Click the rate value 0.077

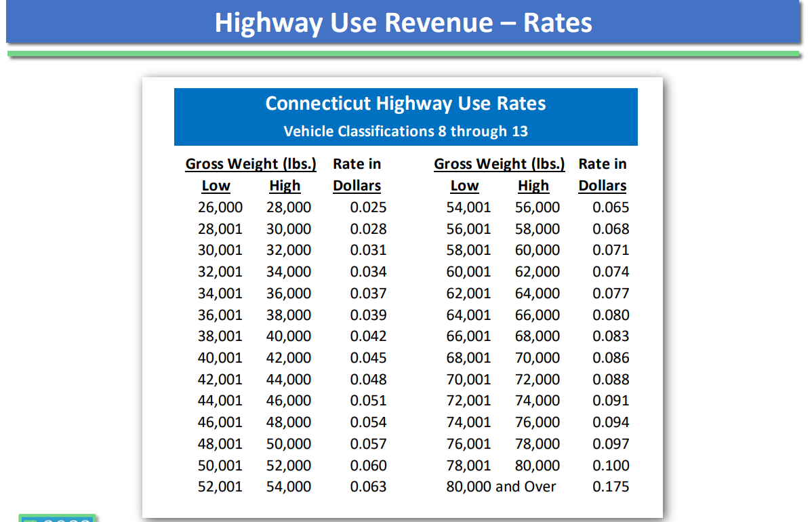[611, 294]
